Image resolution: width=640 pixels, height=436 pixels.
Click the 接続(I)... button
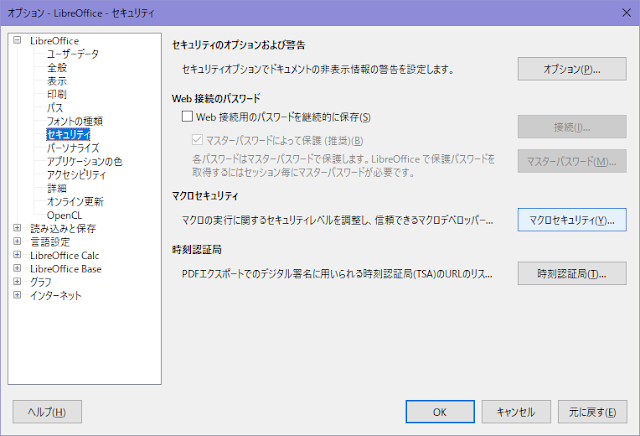[572, 127]
